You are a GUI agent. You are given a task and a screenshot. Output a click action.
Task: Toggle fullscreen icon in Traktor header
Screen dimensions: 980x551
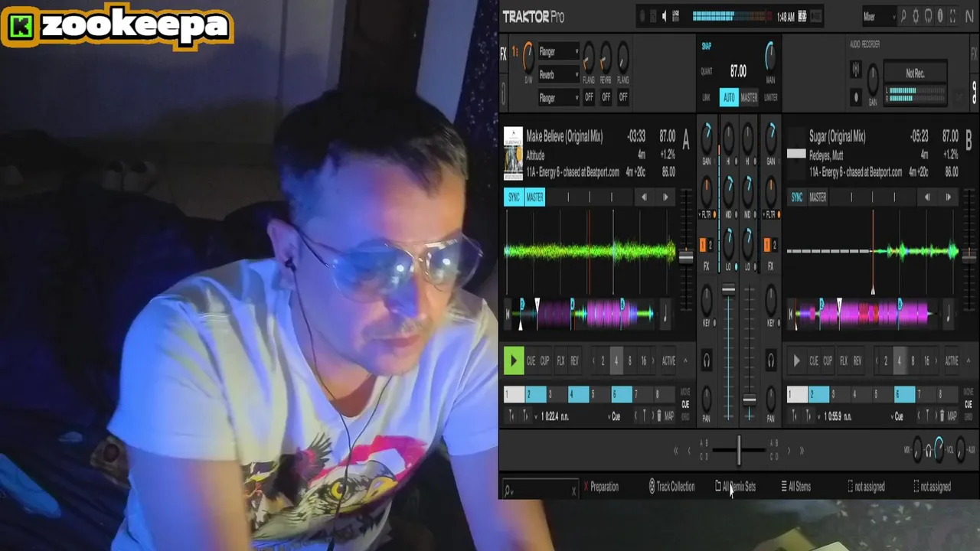tap(952, 17)
